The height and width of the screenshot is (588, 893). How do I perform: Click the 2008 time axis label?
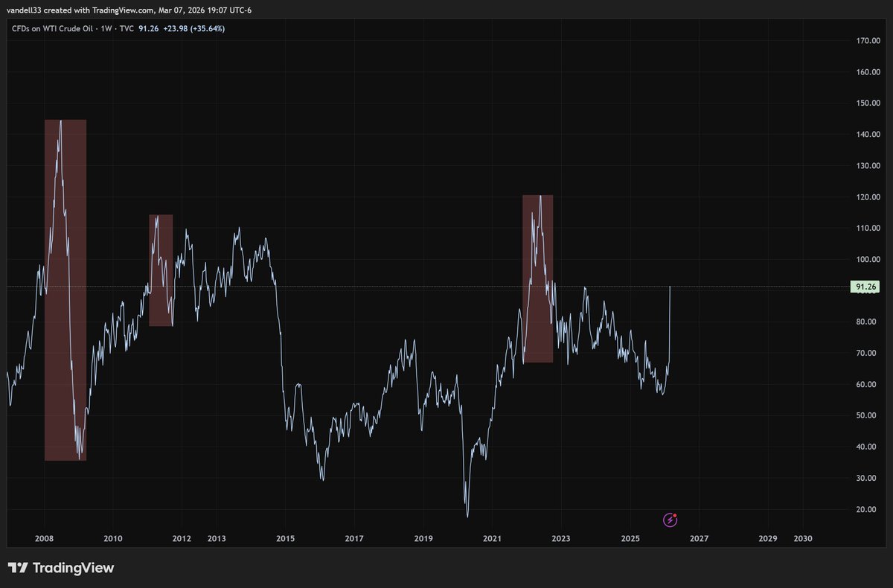[44, 538]
